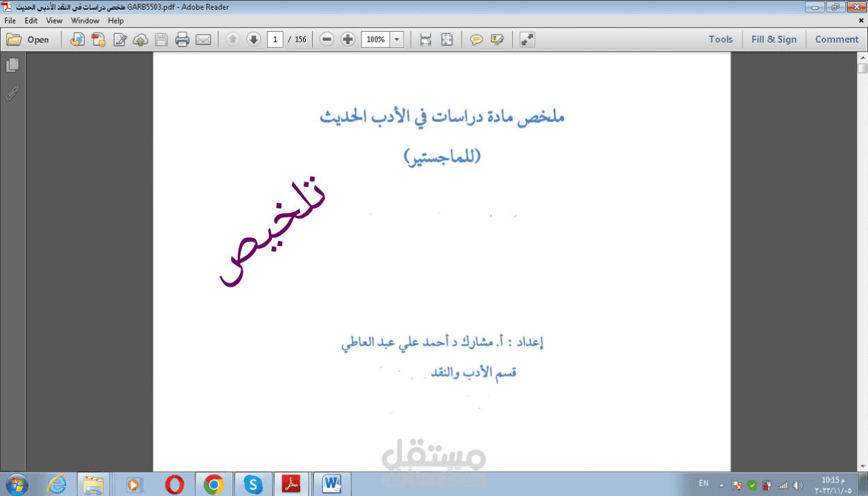Open the Tools pane
The width and height of the screenshot is (868, 496).
tap(720, 39)
